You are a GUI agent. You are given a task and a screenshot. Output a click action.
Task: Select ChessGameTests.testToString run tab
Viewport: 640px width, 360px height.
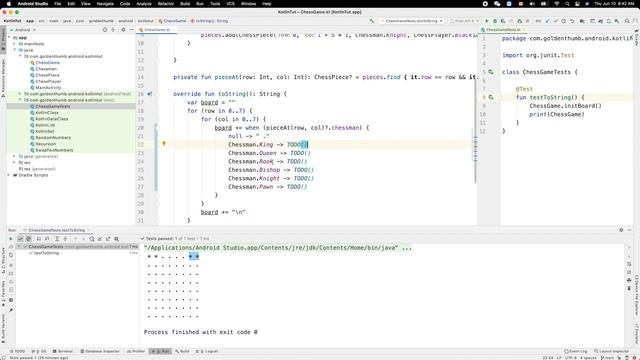pos(56,230)
